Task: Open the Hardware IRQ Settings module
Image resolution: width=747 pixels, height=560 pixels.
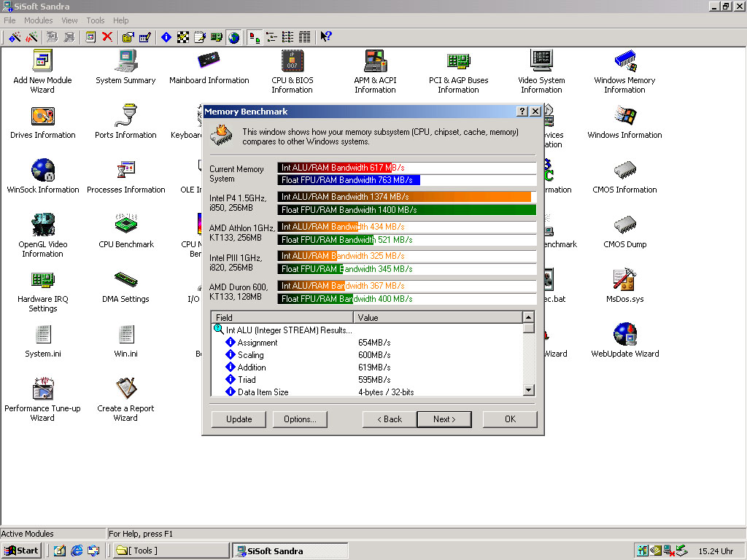Action: click(x=42, y=280)
